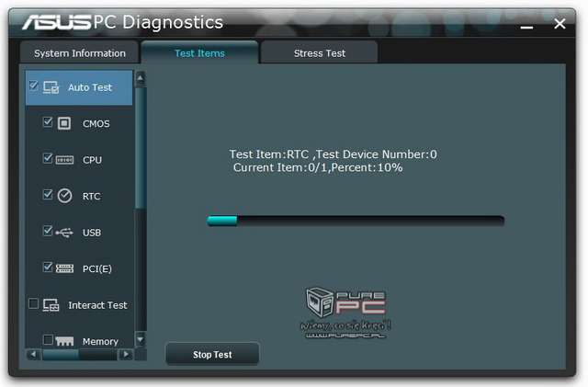588x387 pixels.
Task: Uncheck the CMOS checkbox
Action: coord(48,121)
